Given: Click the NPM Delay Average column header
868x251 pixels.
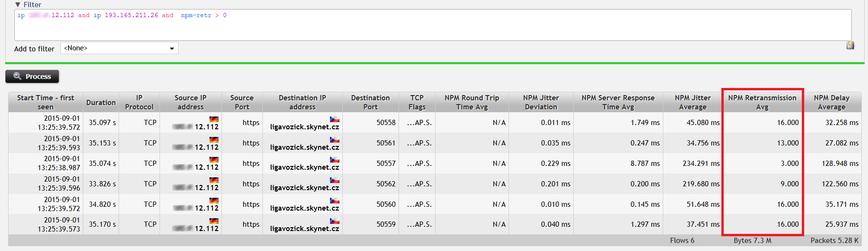Looking at the screenshot, I should pos(831,102).
